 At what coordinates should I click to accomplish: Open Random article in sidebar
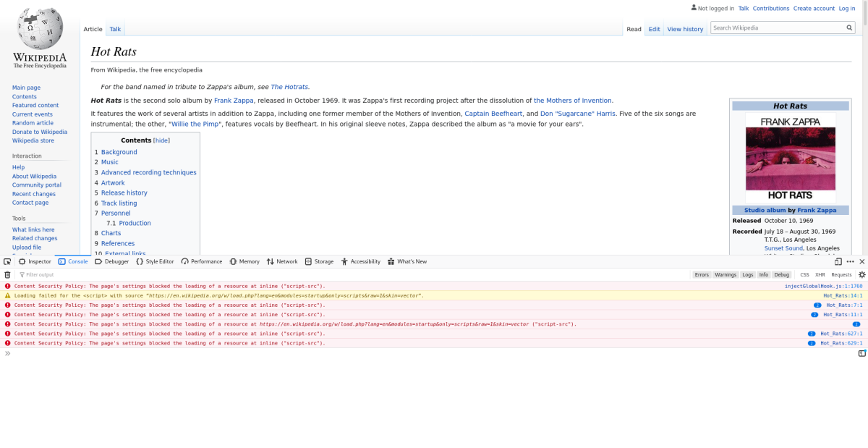click(33, 123)
